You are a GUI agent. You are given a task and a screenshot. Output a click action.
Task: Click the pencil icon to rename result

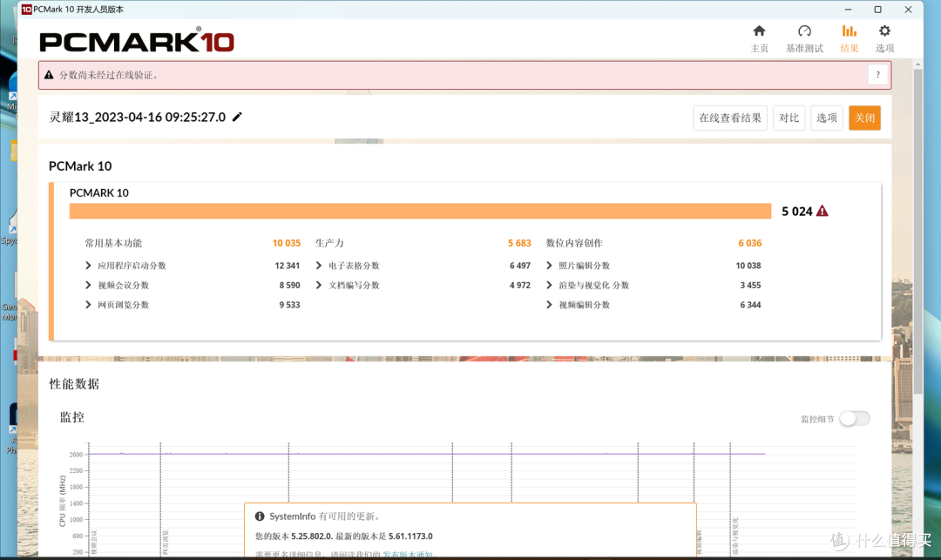click(x=237, y=117)
